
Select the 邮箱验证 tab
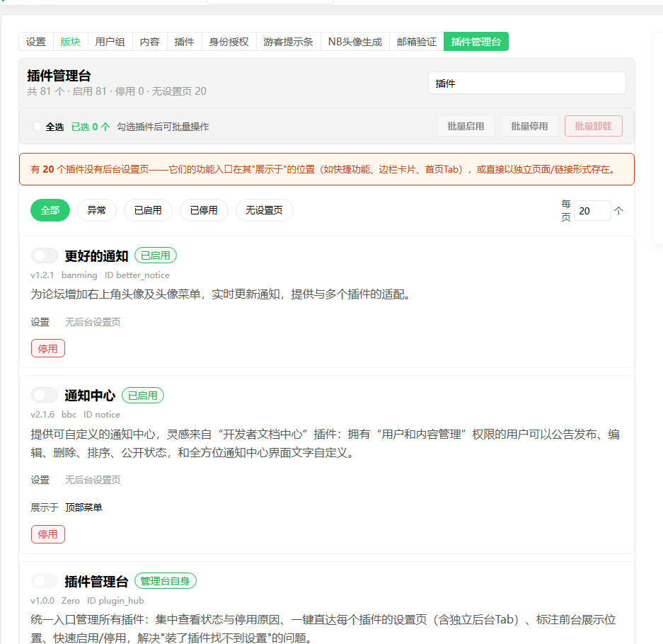pyautogui.click(x=417, y=42)
